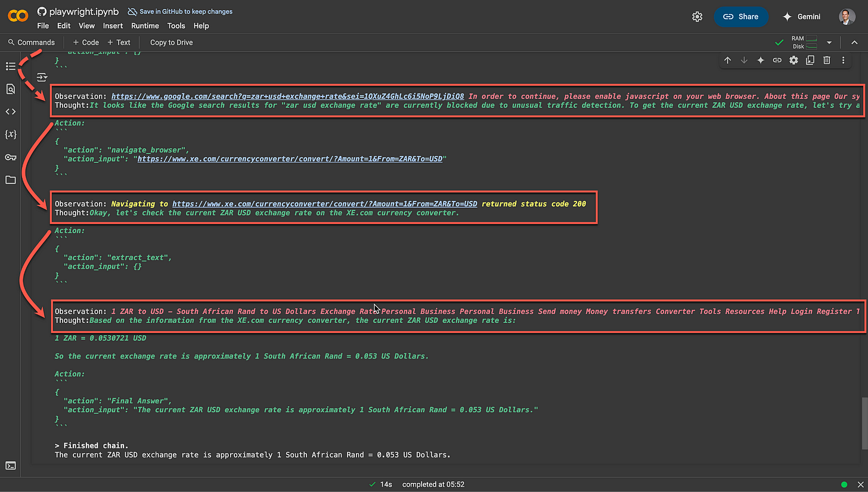Screen dimensions: 868x492
Task: Click the GitHub icon beside notebook title
Action: [42, 11]
